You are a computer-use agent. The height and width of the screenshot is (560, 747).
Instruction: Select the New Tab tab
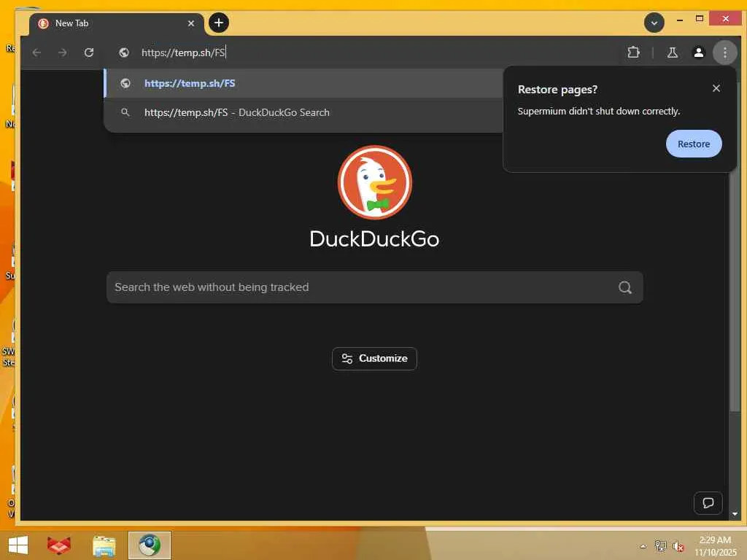click(117, 23)
